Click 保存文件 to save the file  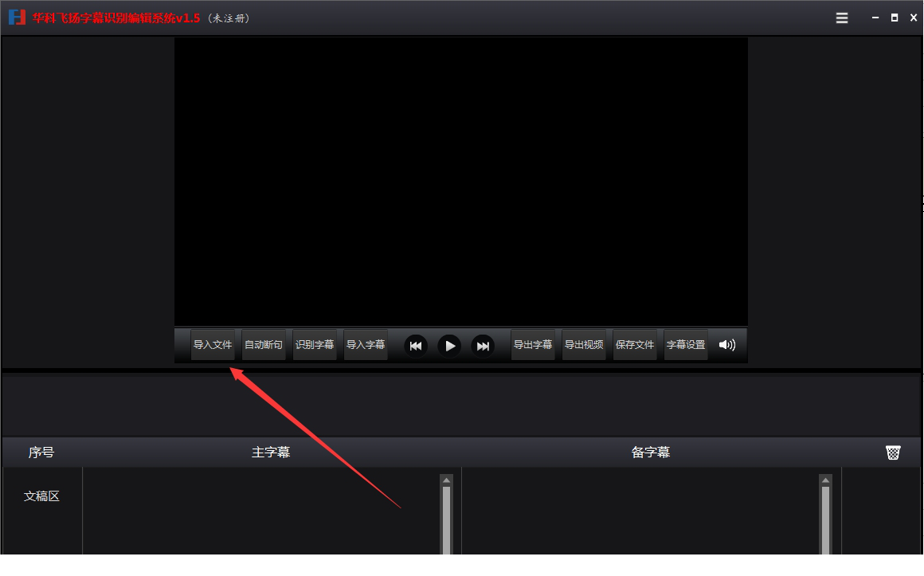click(635, 345)
